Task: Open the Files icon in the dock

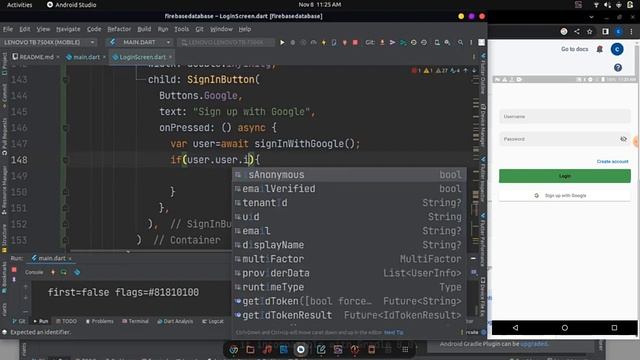Action: pos(250,349)
